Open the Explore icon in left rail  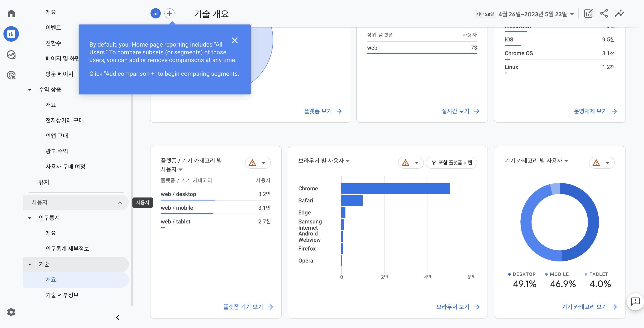coord(11,55)
